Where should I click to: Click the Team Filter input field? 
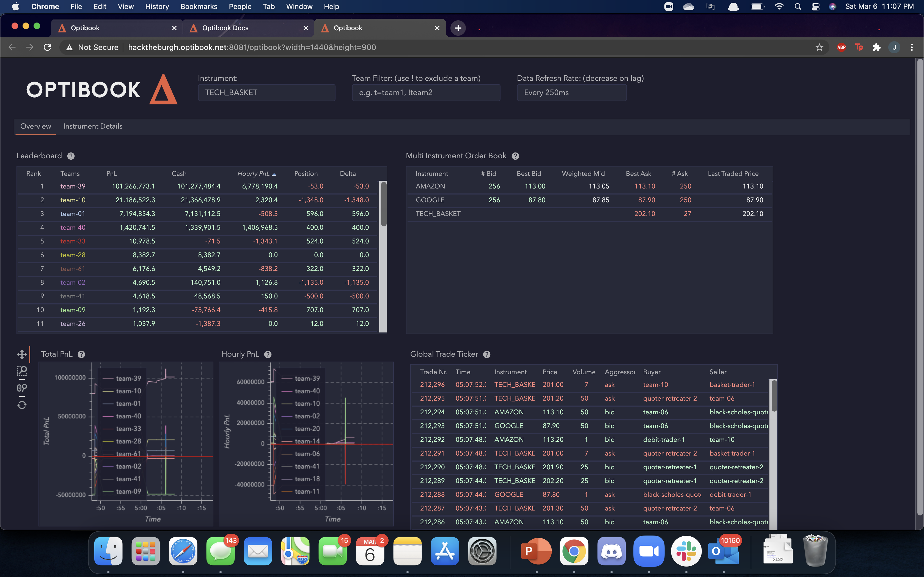coord(426,93)
